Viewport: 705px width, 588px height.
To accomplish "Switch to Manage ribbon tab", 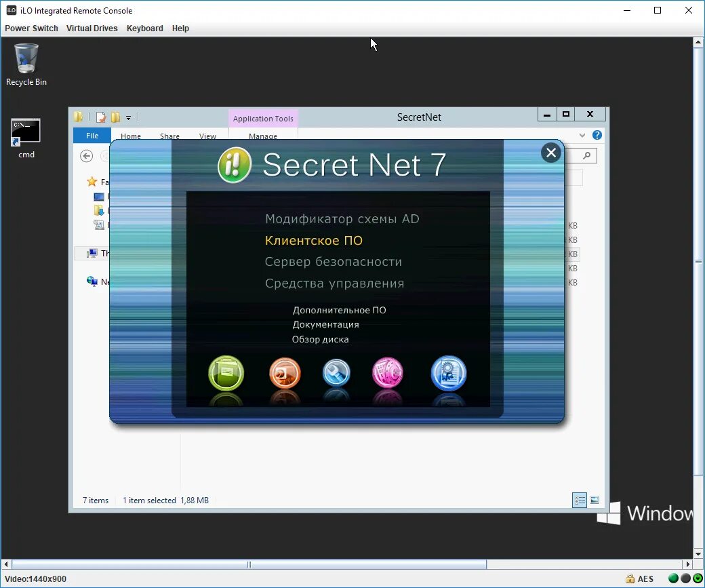I will click(263, 136).
